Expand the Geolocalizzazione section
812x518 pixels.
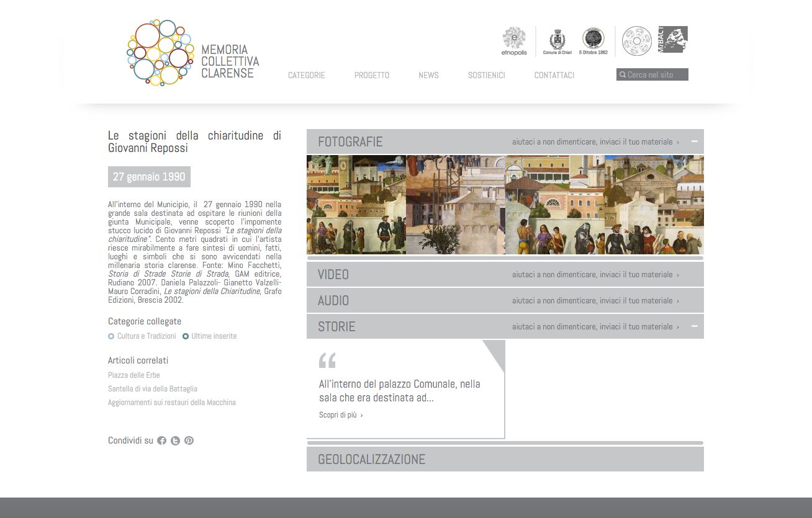pos(505,459)
